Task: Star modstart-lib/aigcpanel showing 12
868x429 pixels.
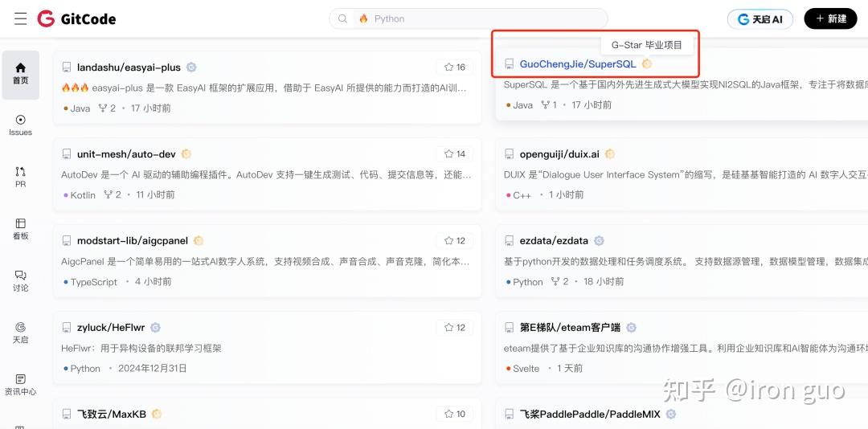Action: [454, 241]
